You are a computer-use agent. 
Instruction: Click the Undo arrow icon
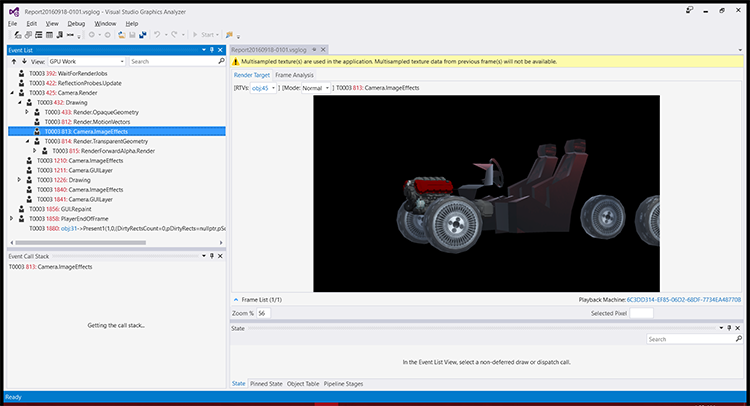(157, 34)
